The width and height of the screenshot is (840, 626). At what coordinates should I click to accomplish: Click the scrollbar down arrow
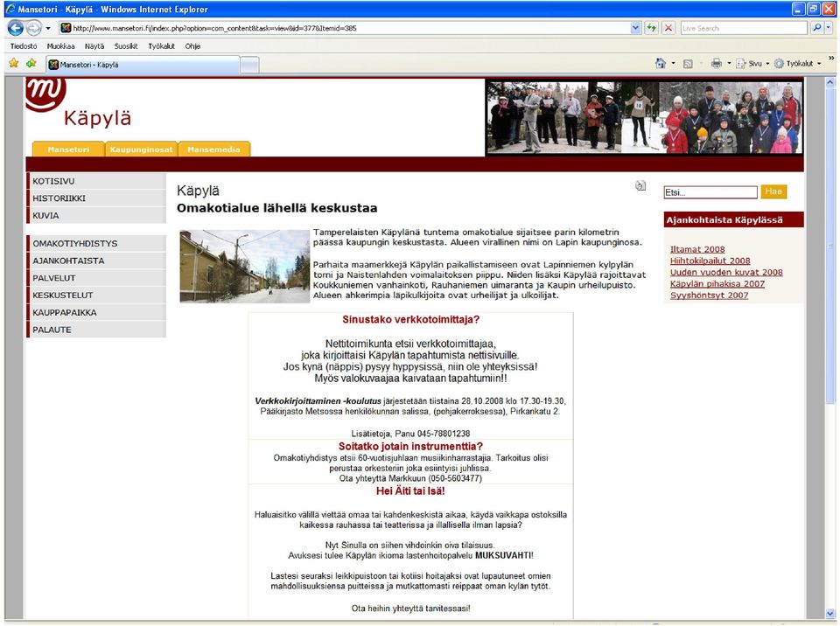tap(830, 613)
